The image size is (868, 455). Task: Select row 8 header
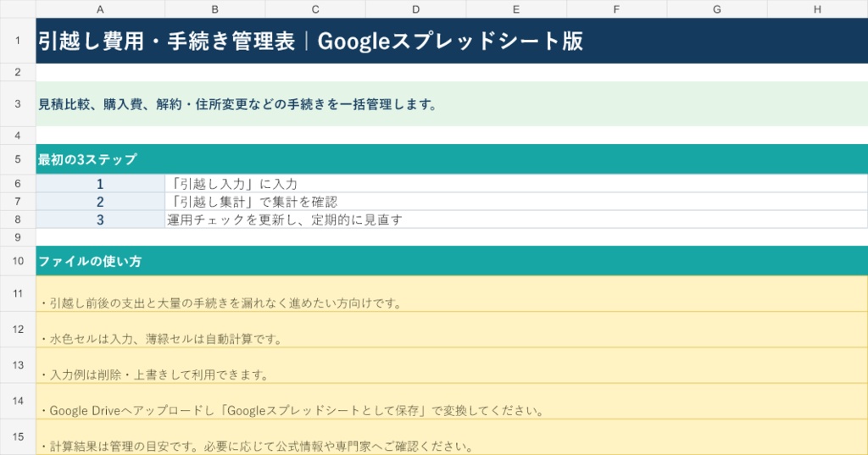(x=18, y=219)
